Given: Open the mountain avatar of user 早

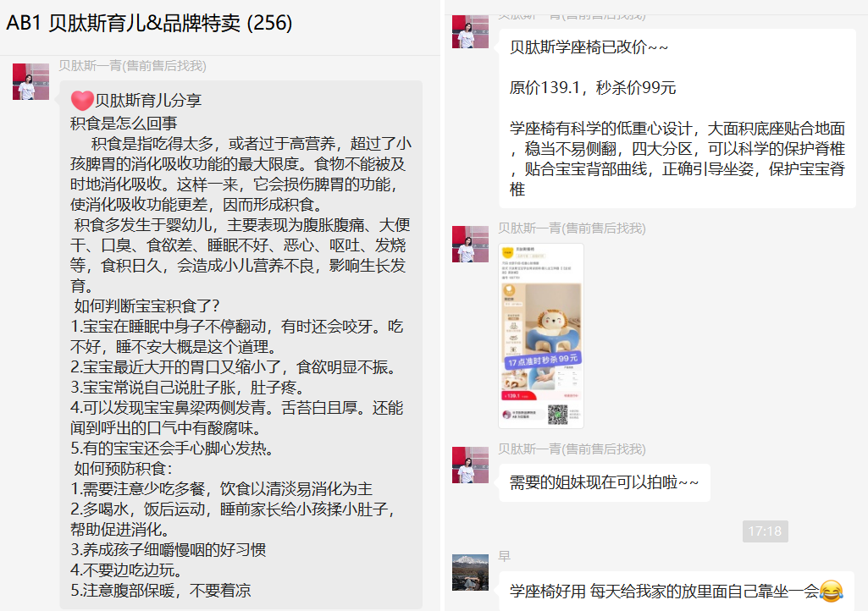Looking at the screenshot, I should [470, 572].
